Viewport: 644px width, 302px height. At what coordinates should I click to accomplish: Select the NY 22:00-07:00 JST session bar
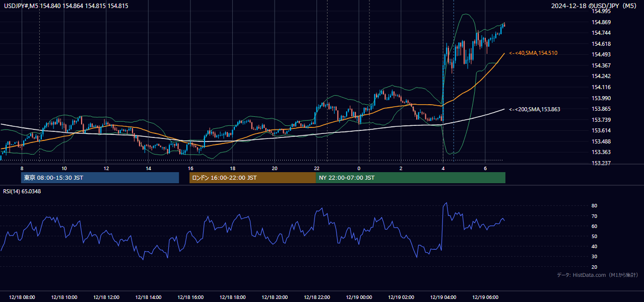[x=411, y=178]
